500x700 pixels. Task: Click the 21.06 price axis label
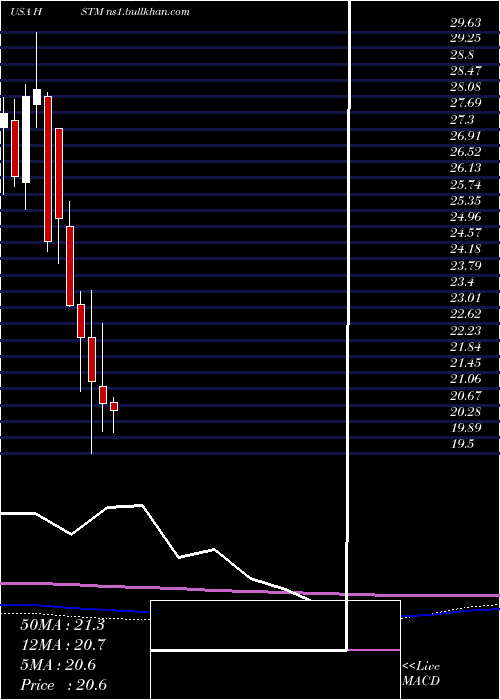pos(465,379)
